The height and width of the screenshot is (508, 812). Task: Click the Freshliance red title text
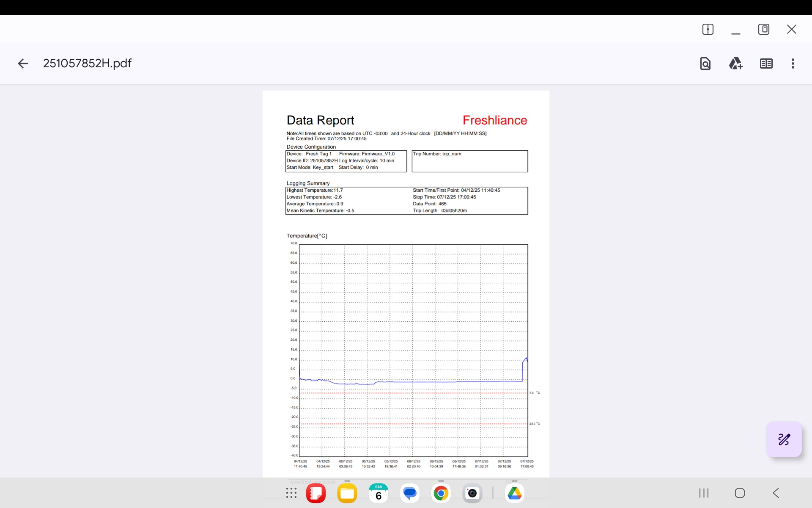[494, 120]
